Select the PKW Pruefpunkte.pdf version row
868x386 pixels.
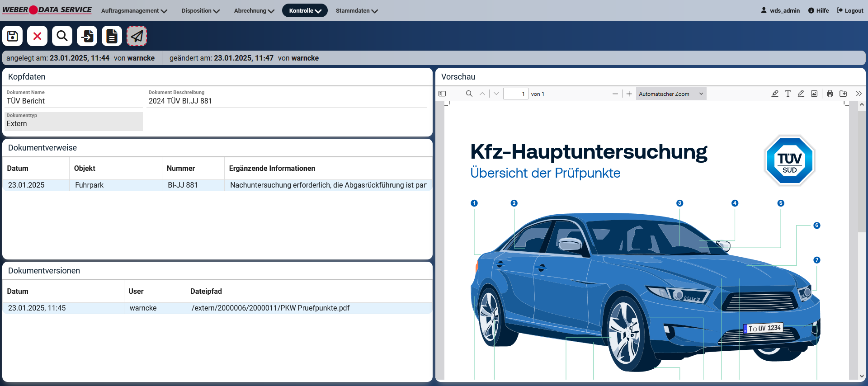(270, 308)
